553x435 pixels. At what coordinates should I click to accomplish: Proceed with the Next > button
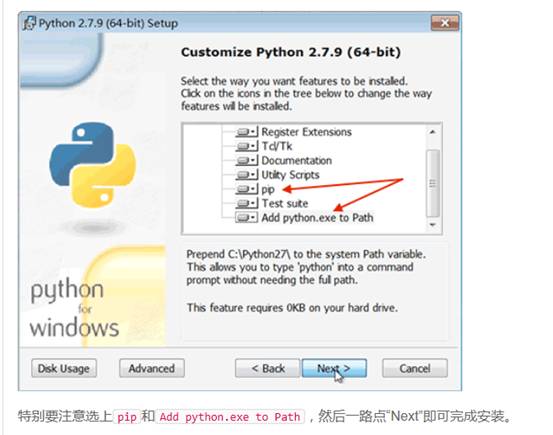click(334, 368)
